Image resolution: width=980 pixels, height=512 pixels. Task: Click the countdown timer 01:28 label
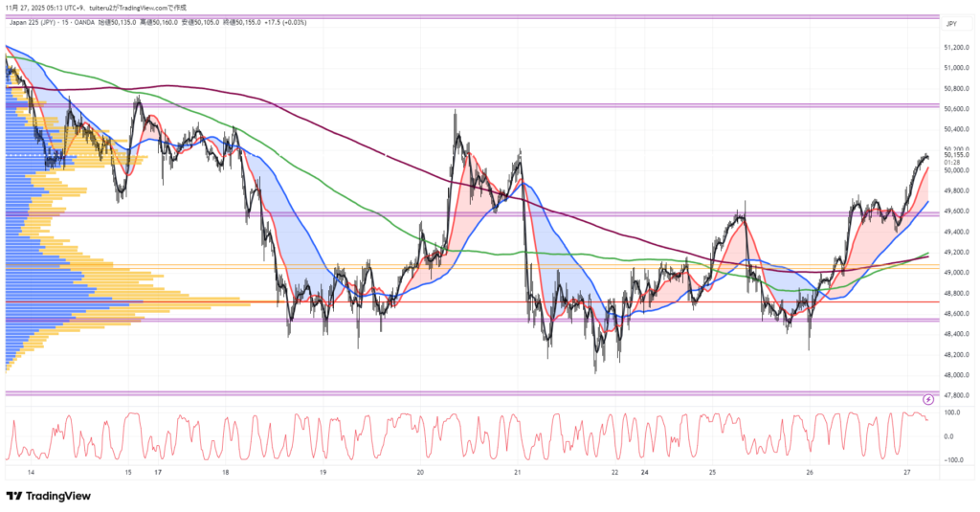(x=951, y=163)
